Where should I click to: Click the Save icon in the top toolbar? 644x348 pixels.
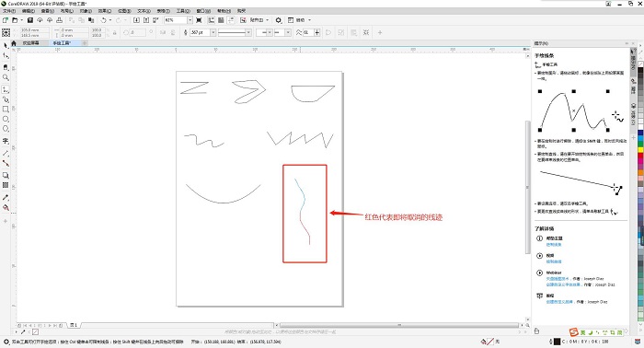click(30, 20)
